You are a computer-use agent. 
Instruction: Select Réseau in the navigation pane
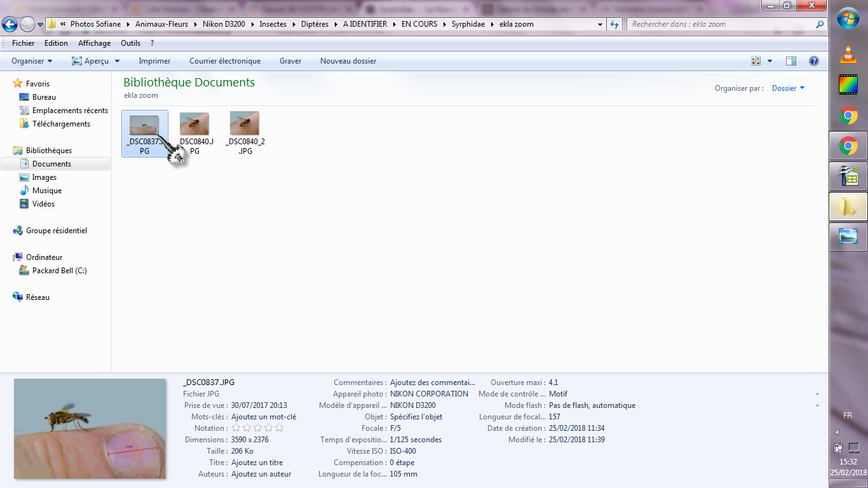point(37,297)
